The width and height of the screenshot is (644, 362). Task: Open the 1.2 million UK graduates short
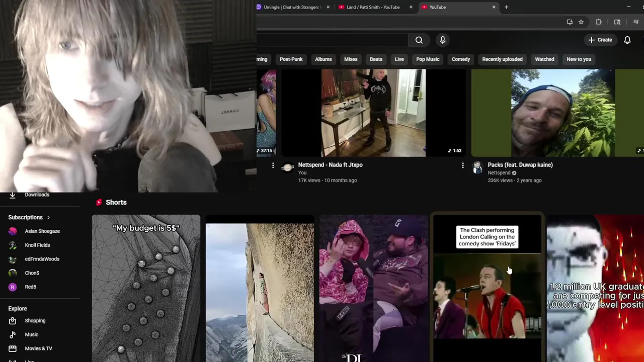coord(595,289)
